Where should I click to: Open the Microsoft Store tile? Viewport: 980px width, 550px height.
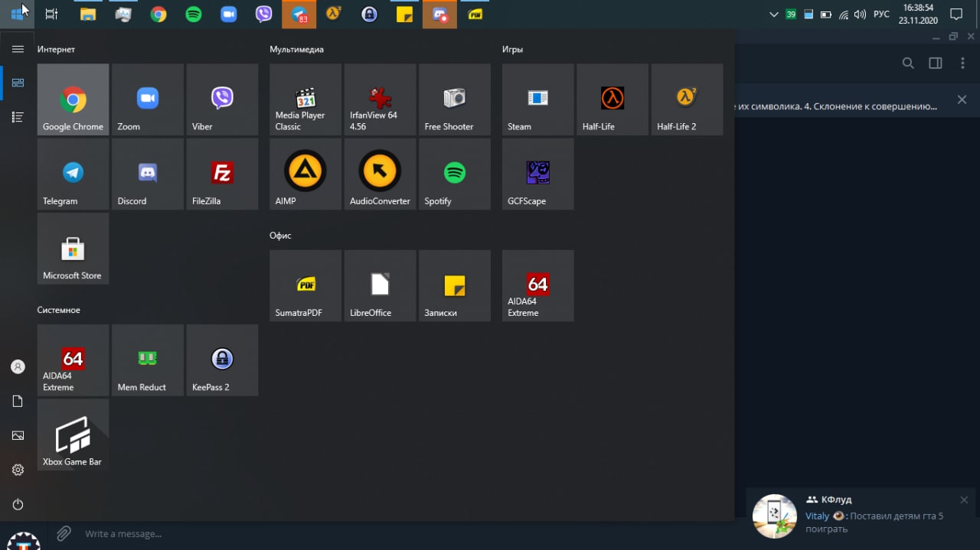(x=73, y=249)
